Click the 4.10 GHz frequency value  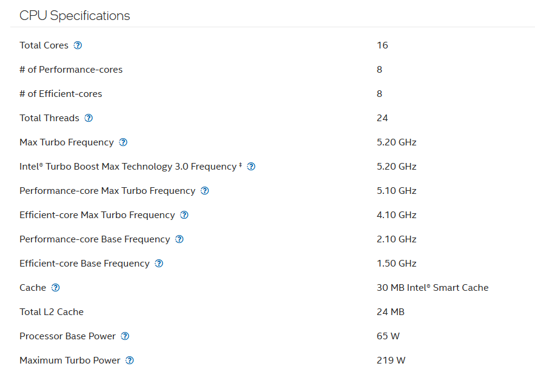tap(396, 215)
